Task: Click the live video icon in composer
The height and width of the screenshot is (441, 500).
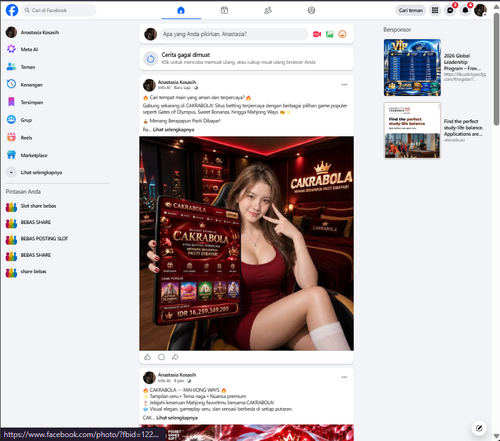Action: pyautogui.click(x=317, y=34)
